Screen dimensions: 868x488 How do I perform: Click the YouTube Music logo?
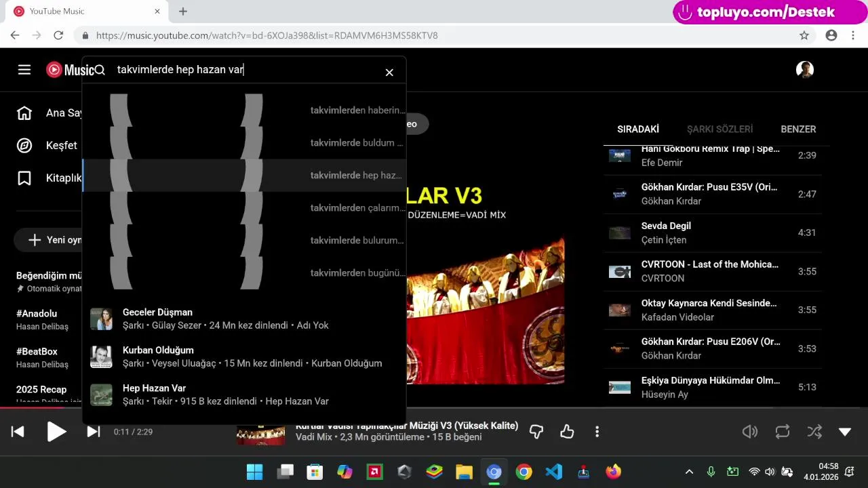pyautogui.click(x=70, y=70)
